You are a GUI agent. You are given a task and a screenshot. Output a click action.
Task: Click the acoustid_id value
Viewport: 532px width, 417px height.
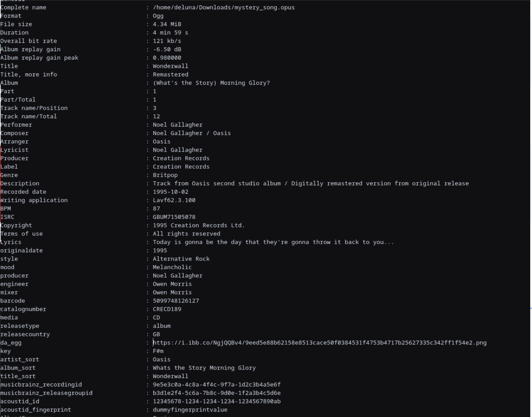coord(217,401)
